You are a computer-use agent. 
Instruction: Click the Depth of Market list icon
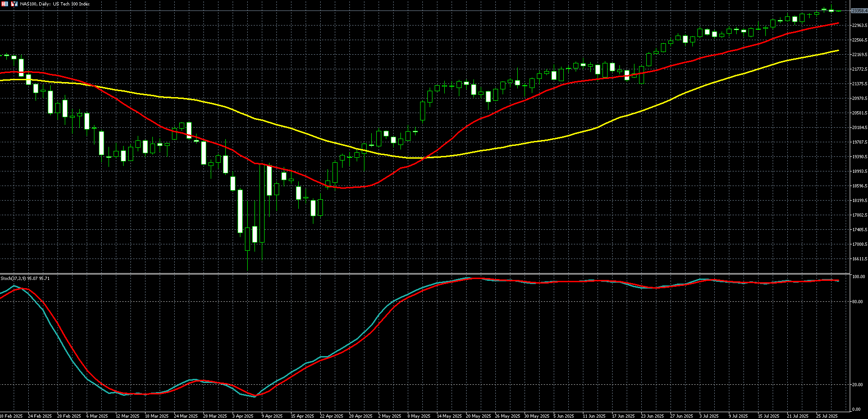(x=5, y=4)
